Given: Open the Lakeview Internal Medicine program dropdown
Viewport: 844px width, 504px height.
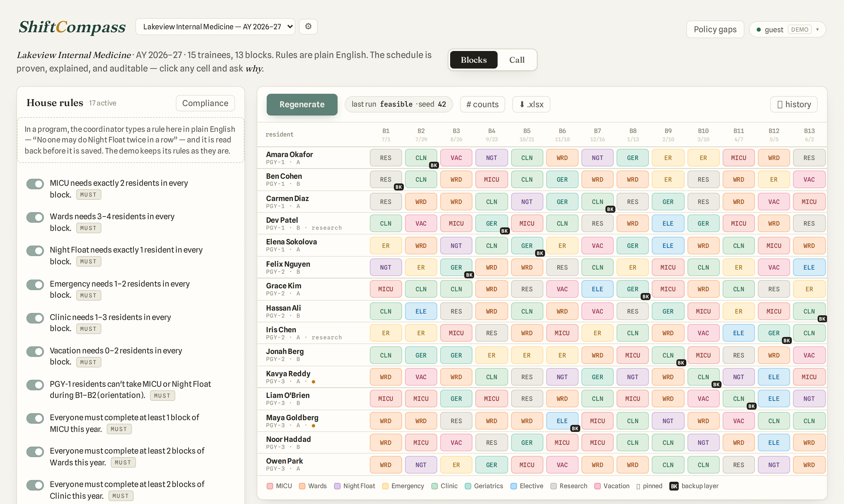Looking at the screenshot, I should coord(215,26).
